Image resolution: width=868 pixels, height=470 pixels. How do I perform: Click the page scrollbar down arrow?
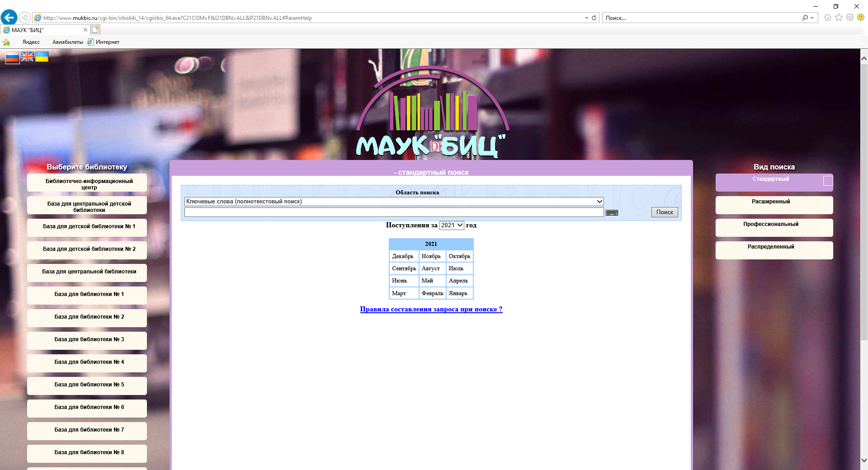pos(864,461)
